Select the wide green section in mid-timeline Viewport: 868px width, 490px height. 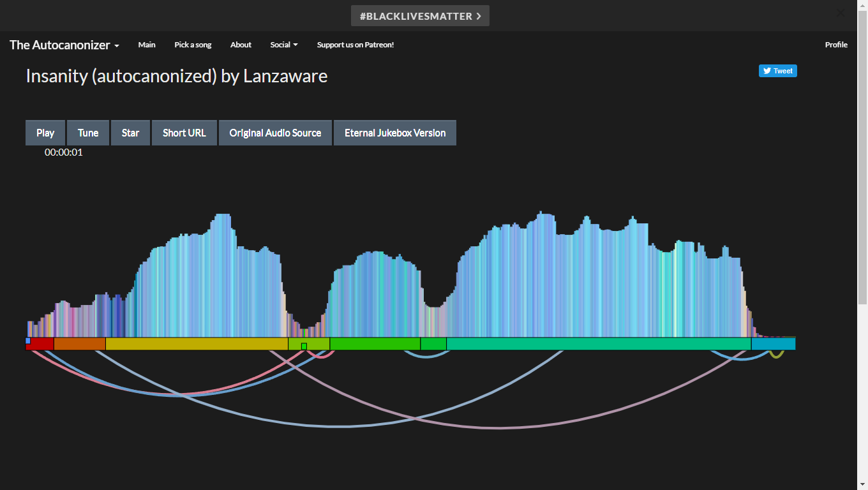click(375, 344)
